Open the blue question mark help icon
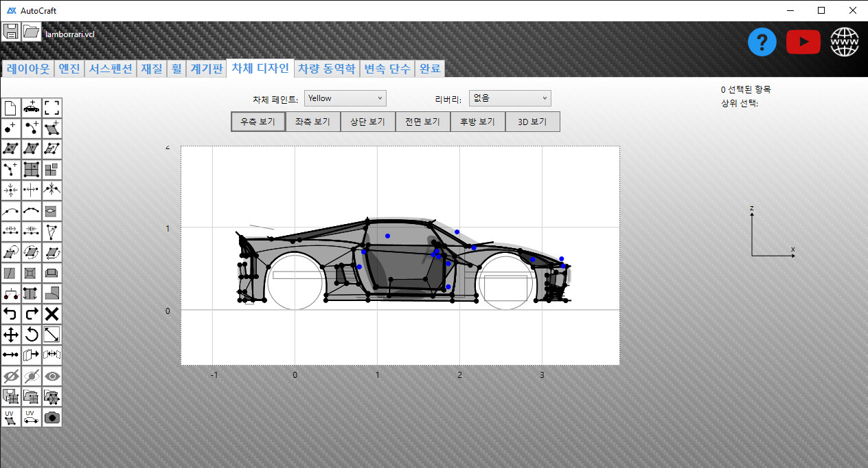Image resolution: width=868 pixels, height=468 pixels. (762, 42)
